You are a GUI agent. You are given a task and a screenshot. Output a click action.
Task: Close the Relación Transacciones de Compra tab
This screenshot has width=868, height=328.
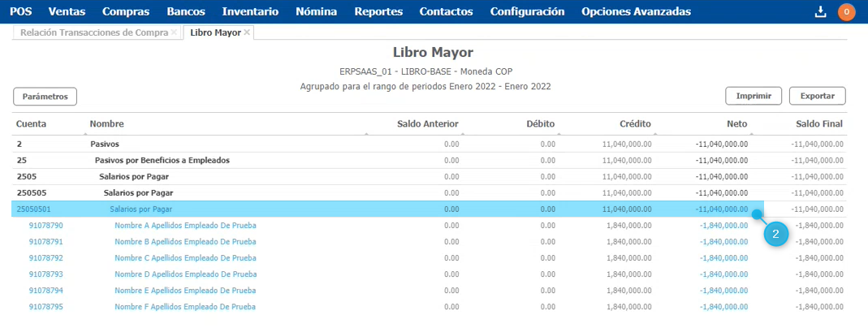[174, 32]
